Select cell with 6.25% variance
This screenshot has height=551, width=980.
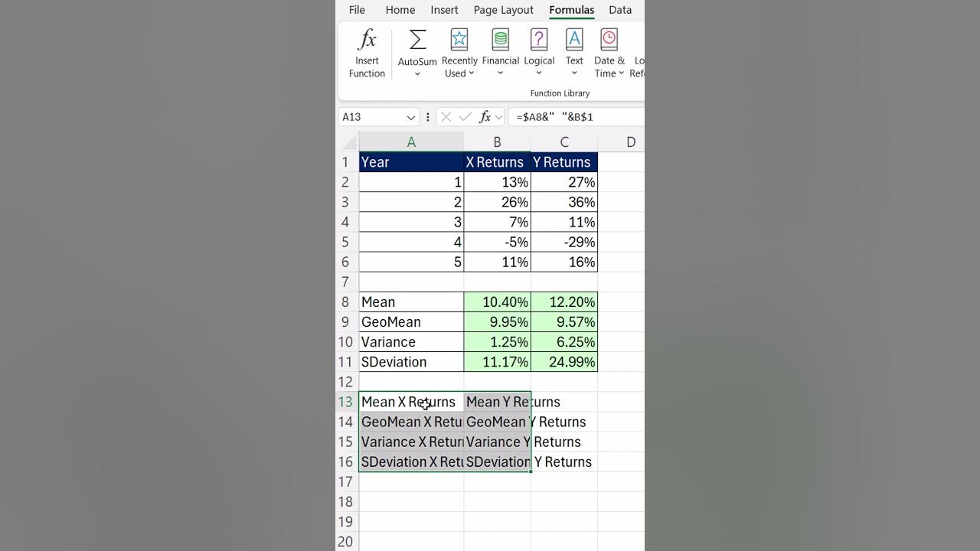click(564, 341)
